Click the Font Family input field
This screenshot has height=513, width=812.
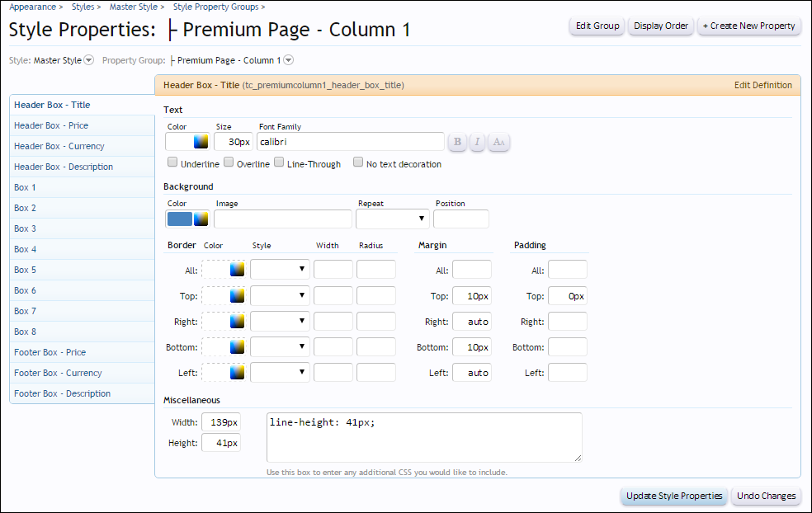(x=350, y=142)
